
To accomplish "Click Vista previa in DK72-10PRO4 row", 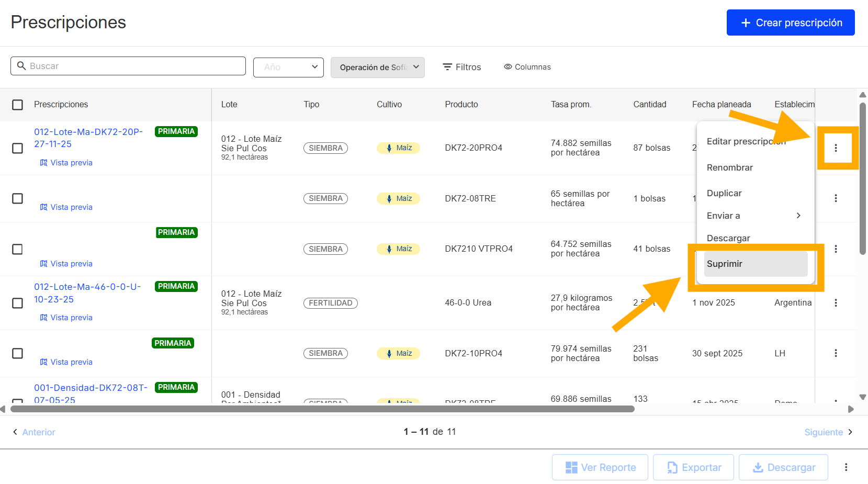I will (x=66, y=362).
